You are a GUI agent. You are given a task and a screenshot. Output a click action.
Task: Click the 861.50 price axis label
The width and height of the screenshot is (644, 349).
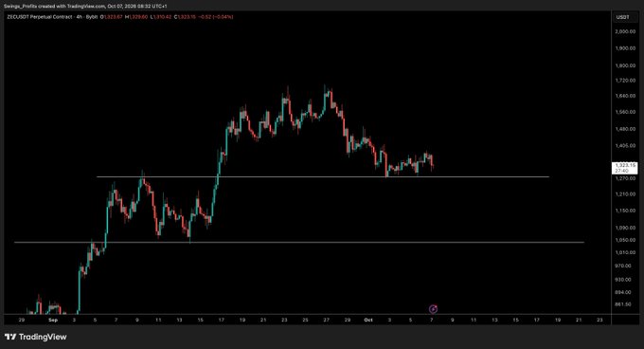624,304
